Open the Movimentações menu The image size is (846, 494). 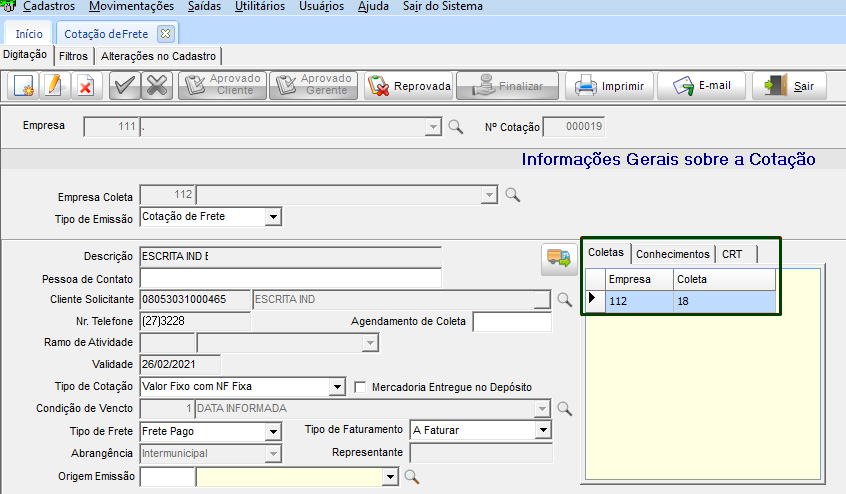click(131, 6)
